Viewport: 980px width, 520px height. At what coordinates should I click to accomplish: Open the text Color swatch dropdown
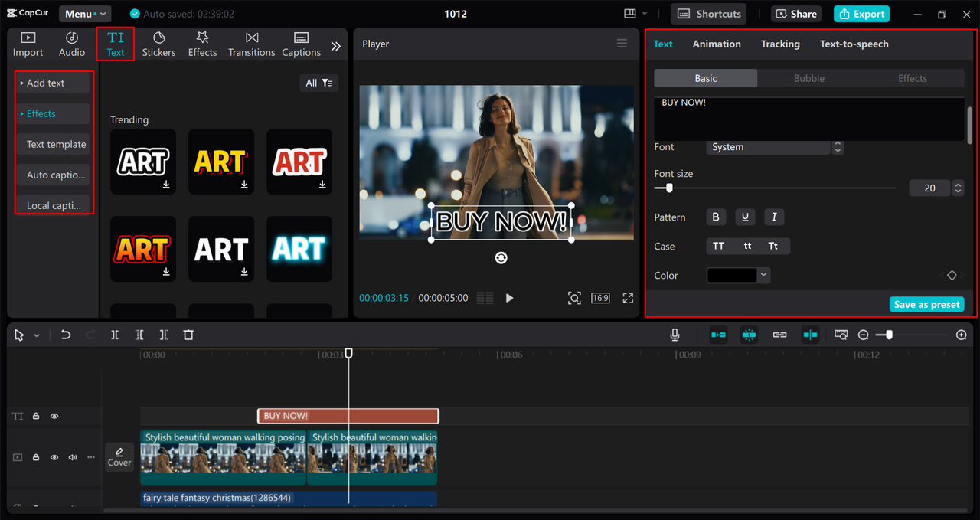click(x=738, y=275)
